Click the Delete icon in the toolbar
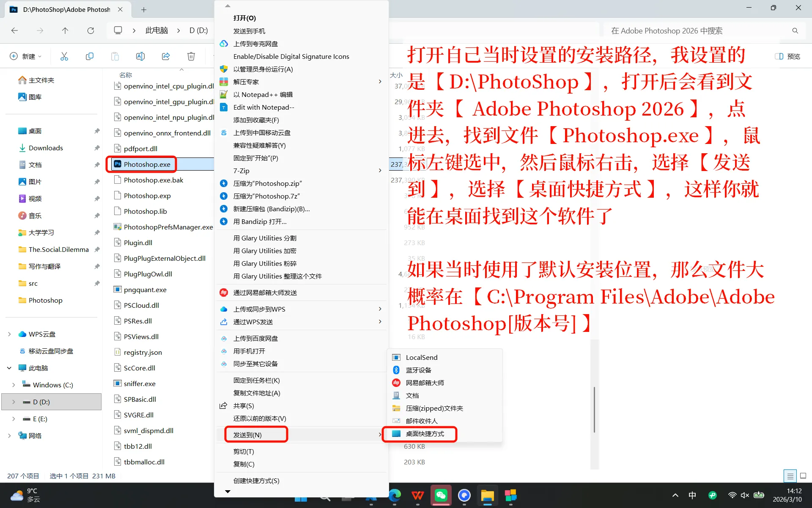This screenshot has height=508, width=812. [x=191, y=56]
